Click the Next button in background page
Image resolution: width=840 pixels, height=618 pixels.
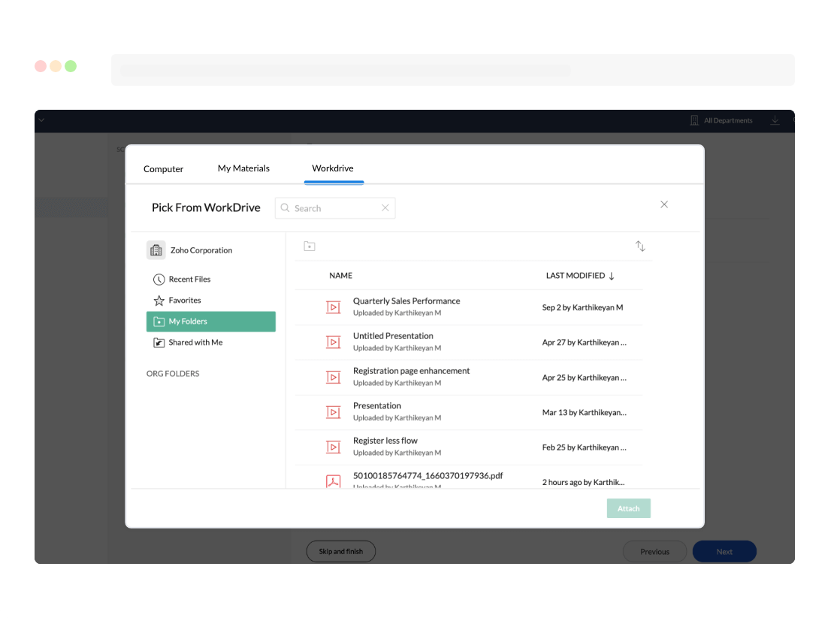click(x=724, y=552)
